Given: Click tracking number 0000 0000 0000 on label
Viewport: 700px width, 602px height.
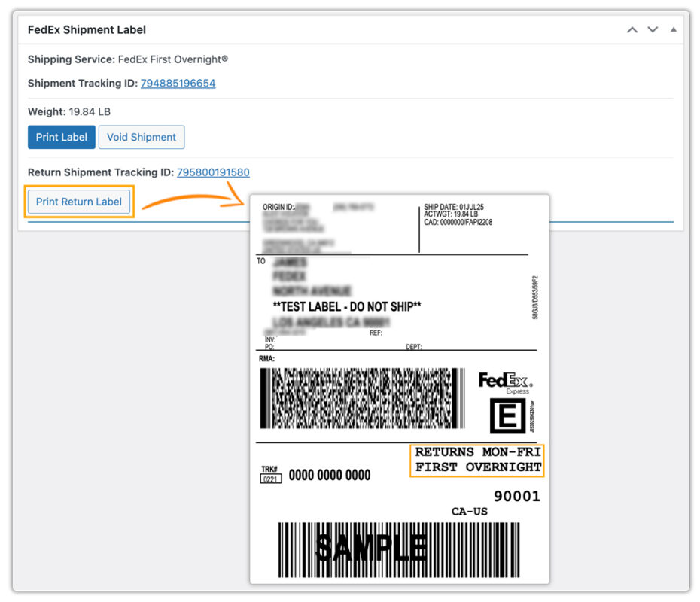Looking at the screenshot, I should [330, 475].
